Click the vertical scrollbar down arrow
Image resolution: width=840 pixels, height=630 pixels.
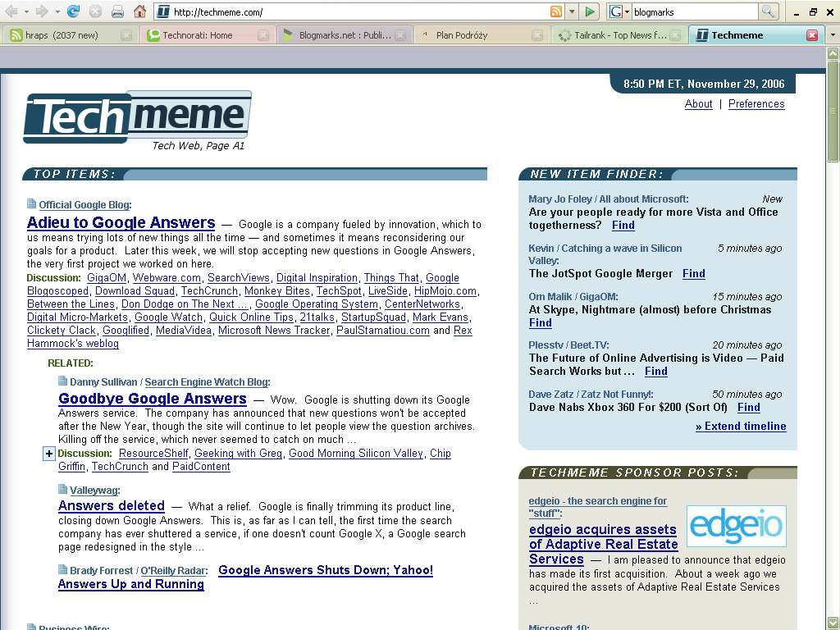[x=833, y=623]
